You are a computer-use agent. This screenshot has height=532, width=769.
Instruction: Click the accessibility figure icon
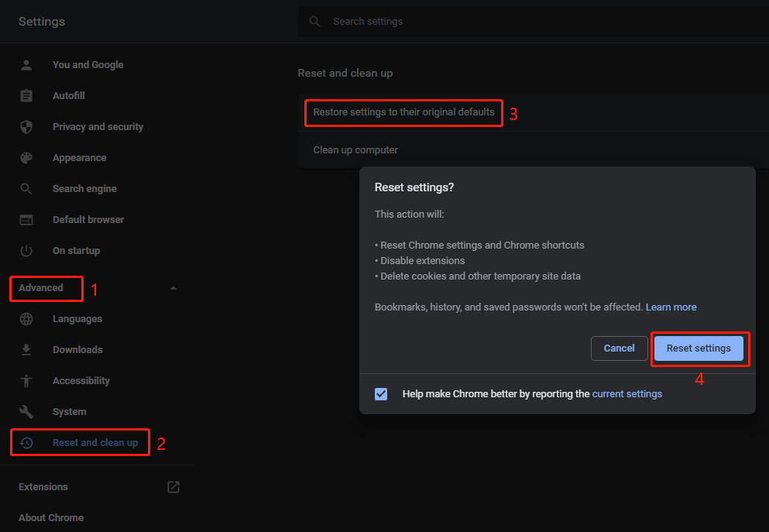point(26,380)
